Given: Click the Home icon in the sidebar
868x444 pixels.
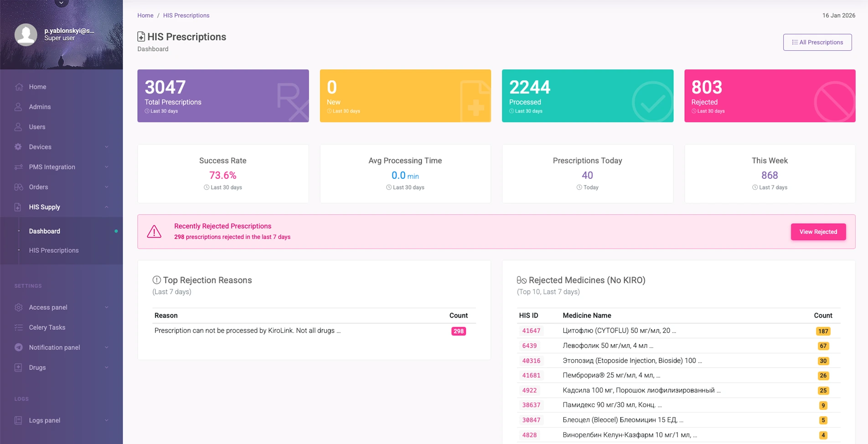Looking at the screenshot, I should tap(19, 87).
